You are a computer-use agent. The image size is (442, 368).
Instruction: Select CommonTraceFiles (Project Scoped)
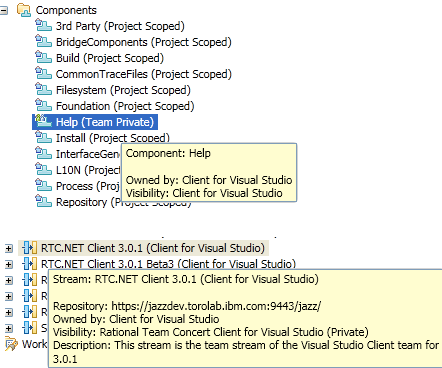click(143, 74)
